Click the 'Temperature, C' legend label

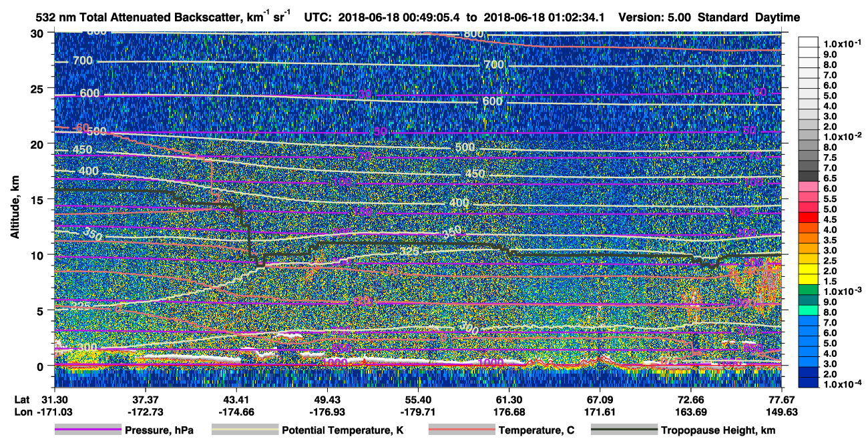tap(537, 430)
